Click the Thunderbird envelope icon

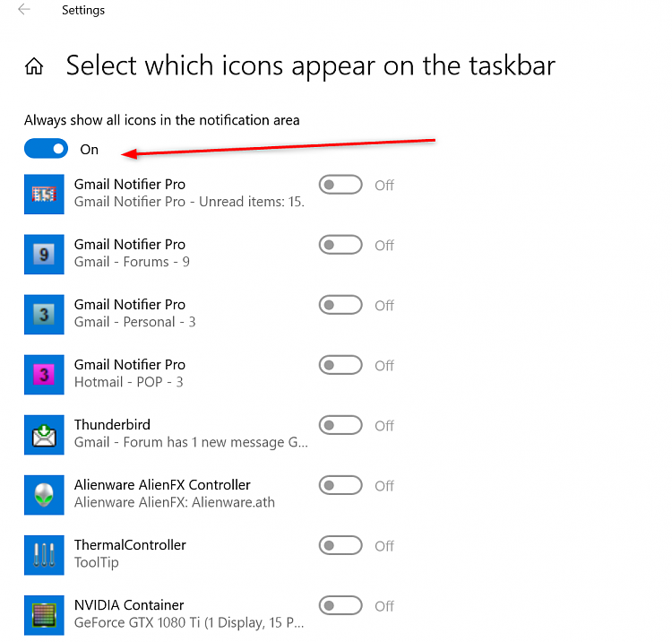tap(44, 435)
